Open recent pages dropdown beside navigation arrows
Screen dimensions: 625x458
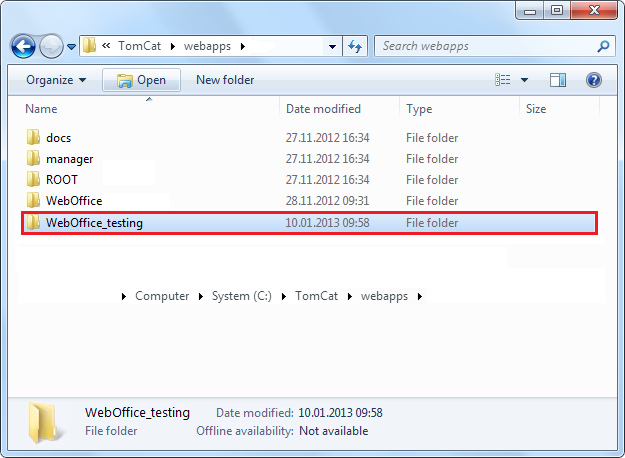coord(71,47)
